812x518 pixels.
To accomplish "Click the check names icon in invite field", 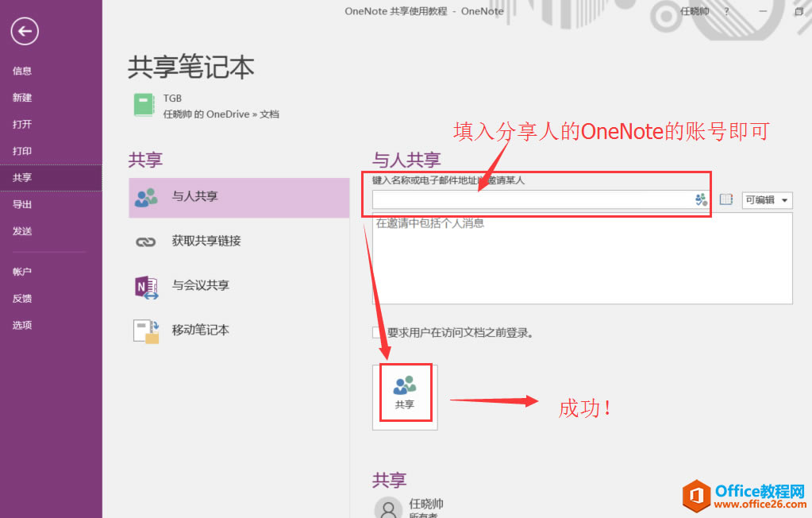I will (700, 200).
